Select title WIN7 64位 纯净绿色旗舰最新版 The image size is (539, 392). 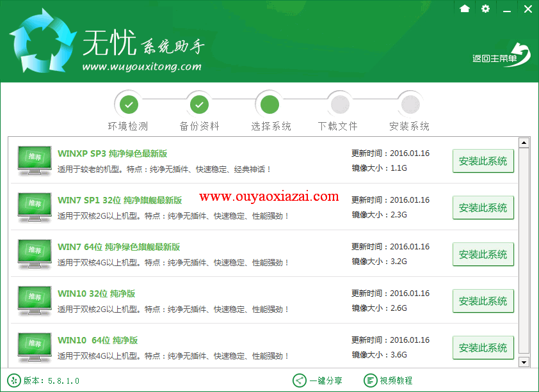119,247
